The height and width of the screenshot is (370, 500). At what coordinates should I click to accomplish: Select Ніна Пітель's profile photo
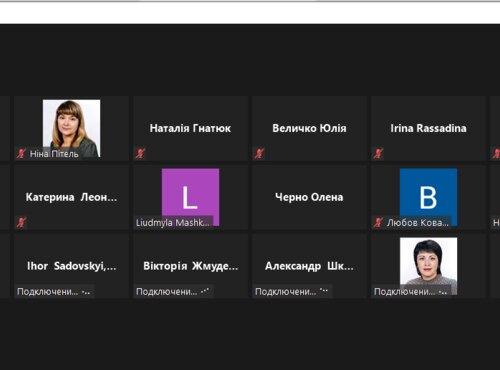coord(71,128)
